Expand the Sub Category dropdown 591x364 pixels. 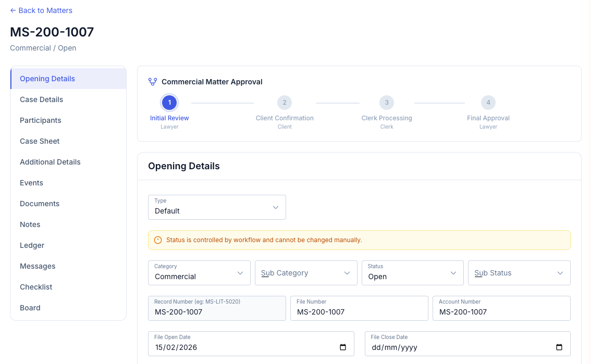305,273
